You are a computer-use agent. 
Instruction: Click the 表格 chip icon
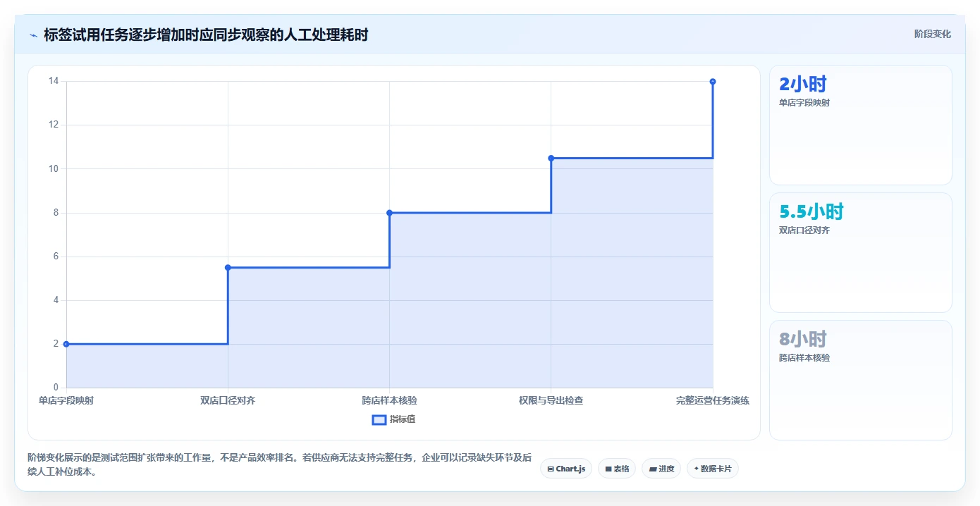click(x=608, y=469)
